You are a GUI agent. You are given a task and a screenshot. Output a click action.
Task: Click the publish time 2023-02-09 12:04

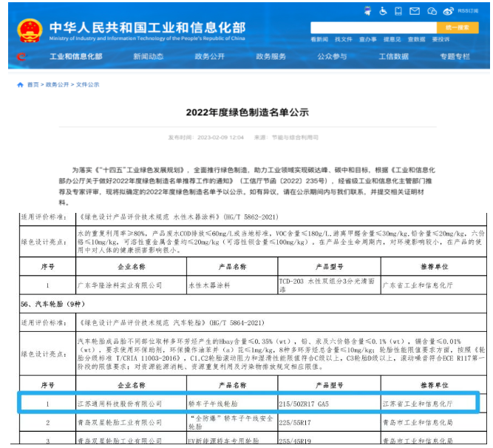pyautogui.click(x=220, y=138)
